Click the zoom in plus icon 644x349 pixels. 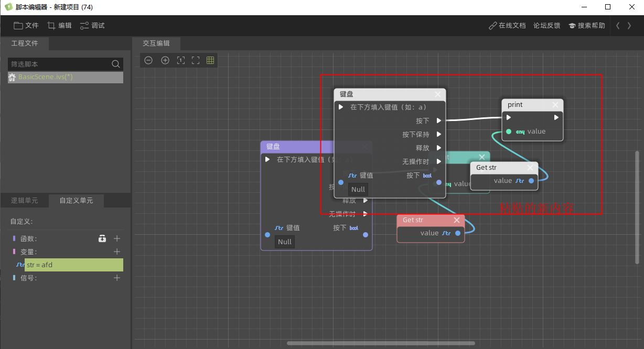click(165, 60)
